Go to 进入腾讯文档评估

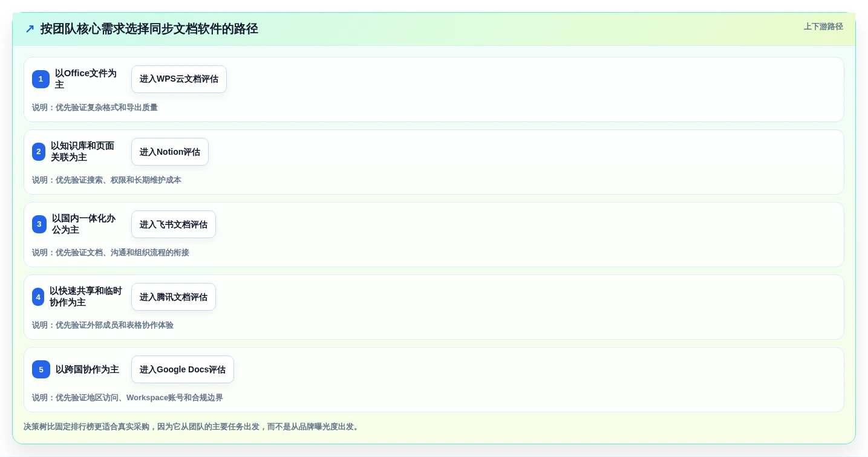click(x=174, y=297)
